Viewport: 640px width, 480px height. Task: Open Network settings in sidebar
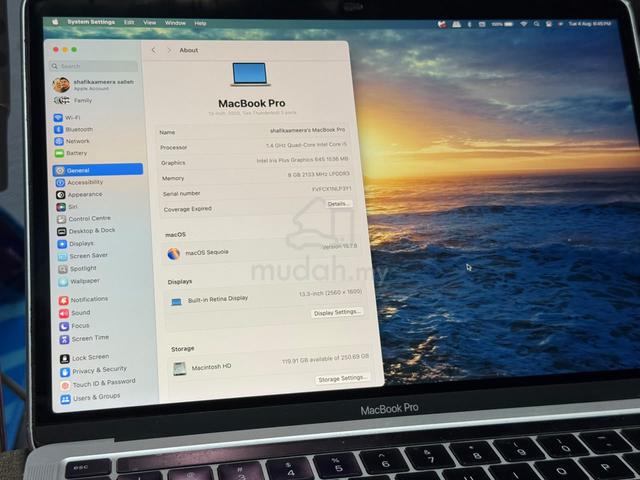[x=72, y=141]
